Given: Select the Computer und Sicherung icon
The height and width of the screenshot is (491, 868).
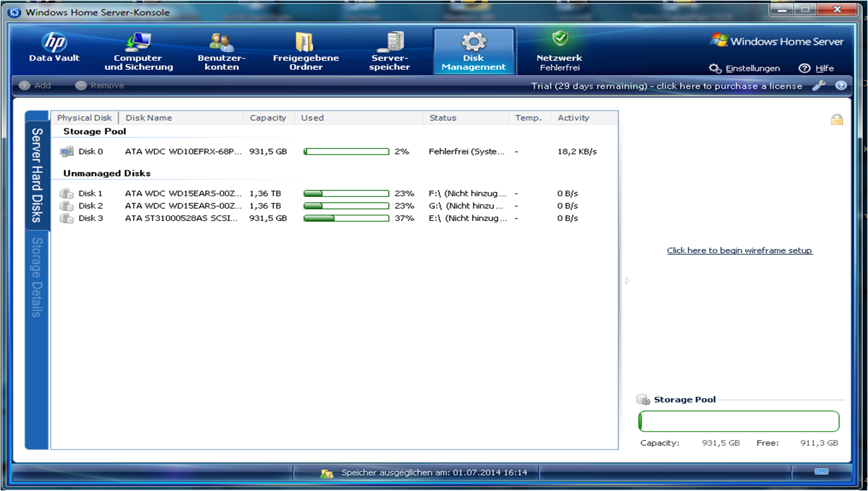Looking at the screenshot, I should (x=136, y=49).
